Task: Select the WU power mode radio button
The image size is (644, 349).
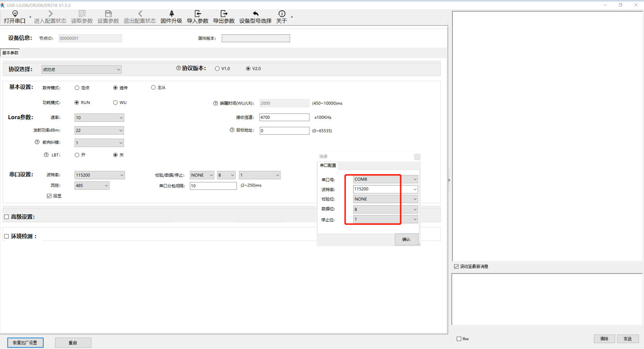Action: click(x=115, y=103)
